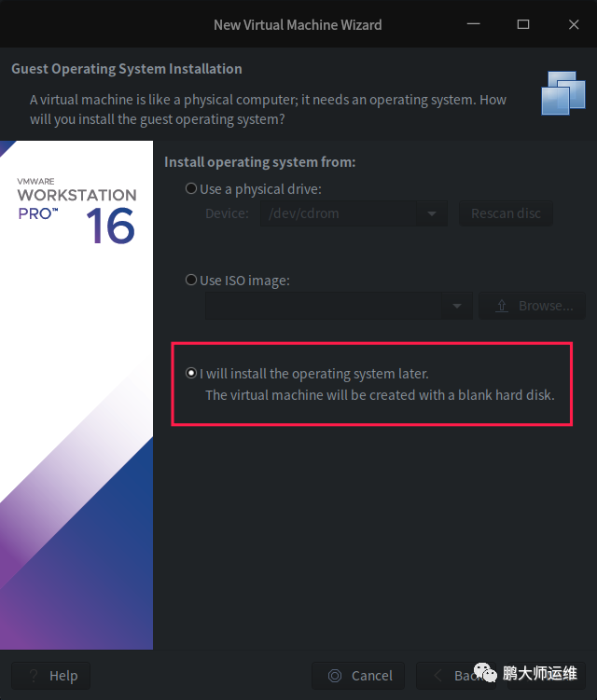
Task: Click the upload arrow icon beside Browse
Action: pos(502,306)
